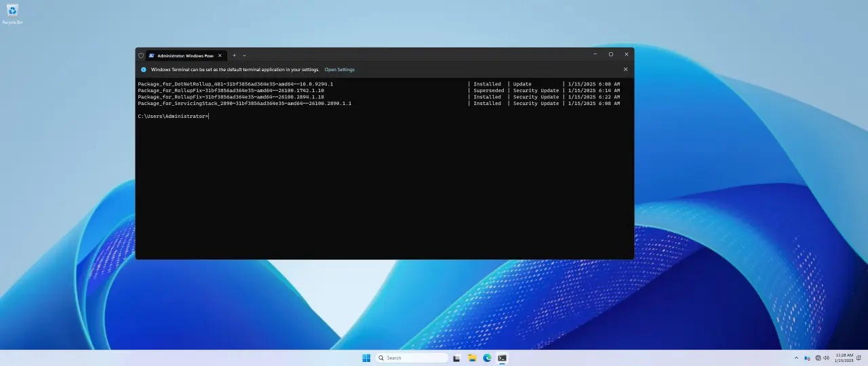Expand the new tab profile dropdown
The image size is (868, 366).
(244, 56)
